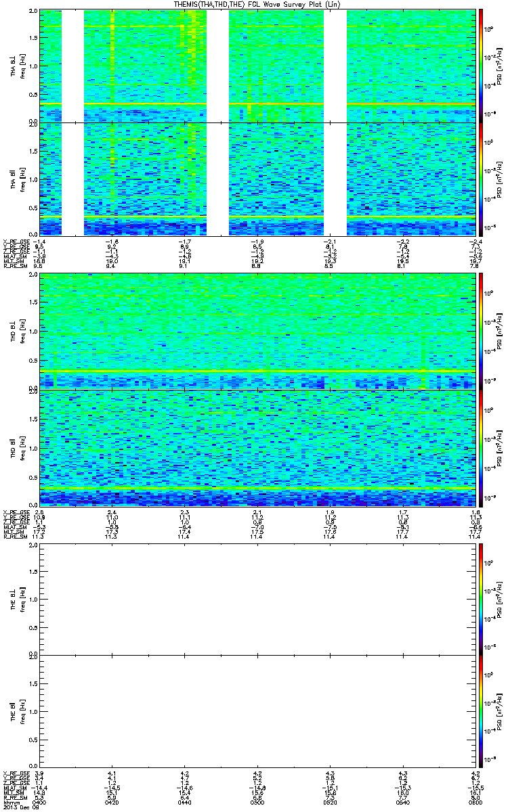Click the THA B∥ PSD color bar
This screenshot has width=508, height=812.
(x=482, y=179)
